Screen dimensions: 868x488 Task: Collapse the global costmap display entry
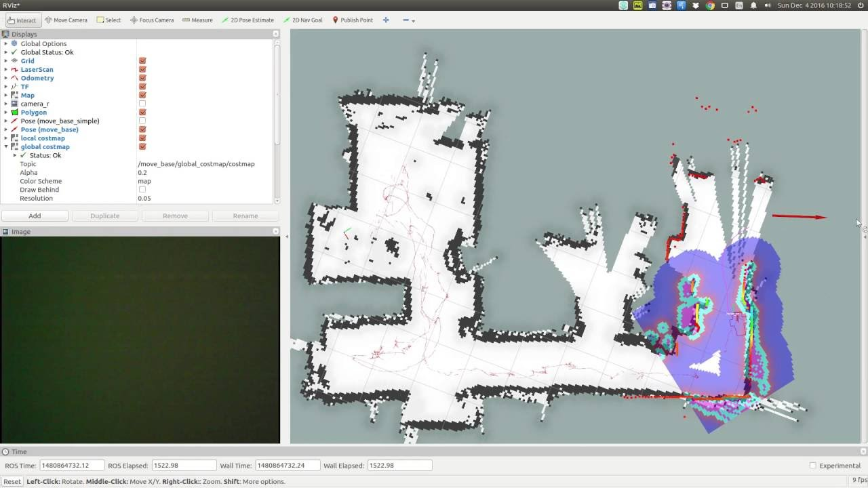6,146
